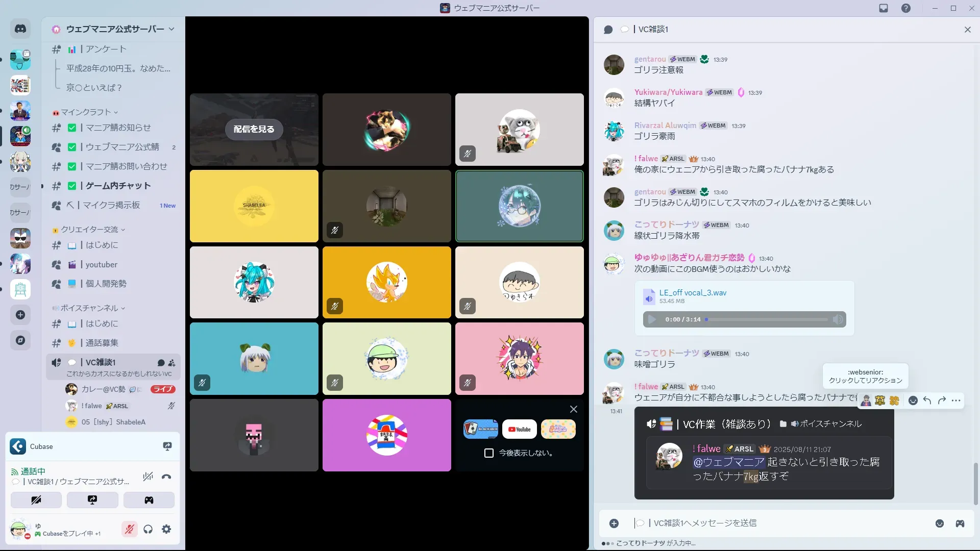This screenshot has width=980, height=551.
Task: Open ウェブマニア公式サーバー server dropdown menu
Action: tap(115, 29)
